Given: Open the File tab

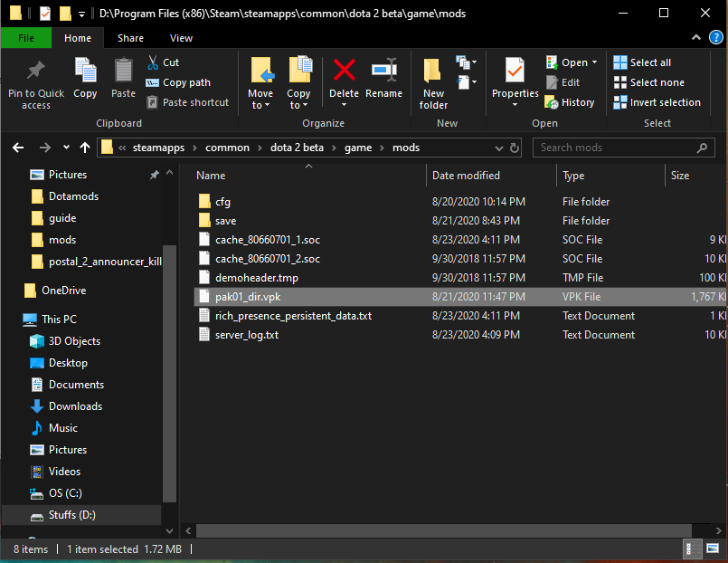Looking at the screenshot, I should (x=26, y=38).
